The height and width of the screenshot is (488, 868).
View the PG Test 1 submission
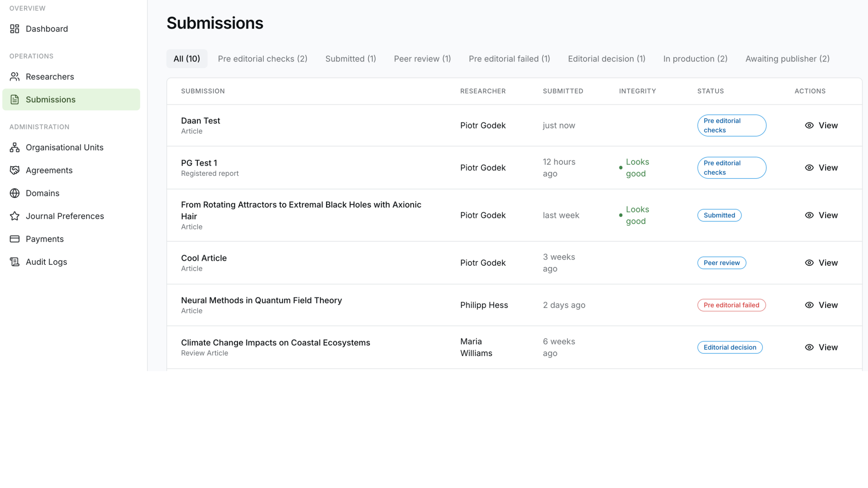pos(821,168)
